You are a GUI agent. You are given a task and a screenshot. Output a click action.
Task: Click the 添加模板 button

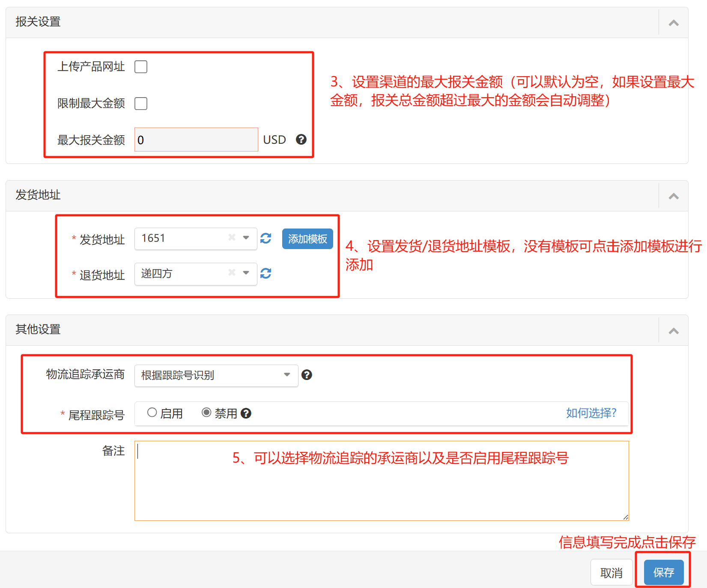coord(307,239)
